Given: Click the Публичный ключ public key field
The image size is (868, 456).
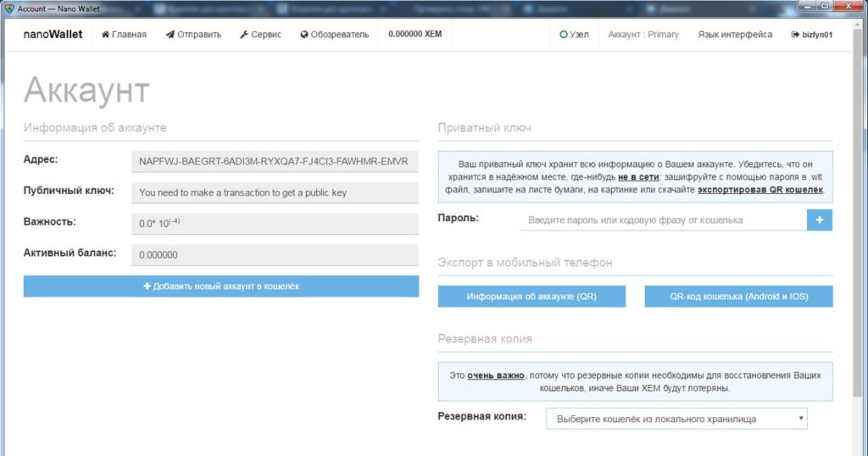Looking at the screenshot, I should [x=275, y=192].
